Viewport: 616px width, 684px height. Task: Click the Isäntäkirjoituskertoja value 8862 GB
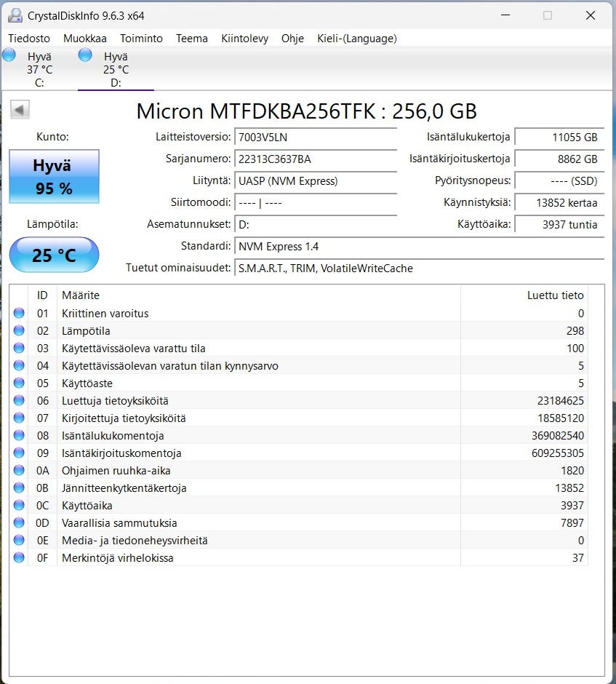pos(560,159)
